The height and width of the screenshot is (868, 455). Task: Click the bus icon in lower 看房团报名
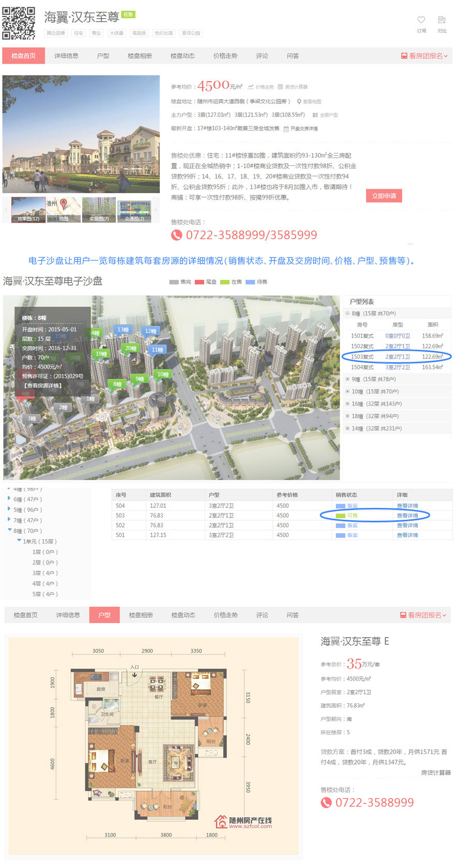point(403,615)
